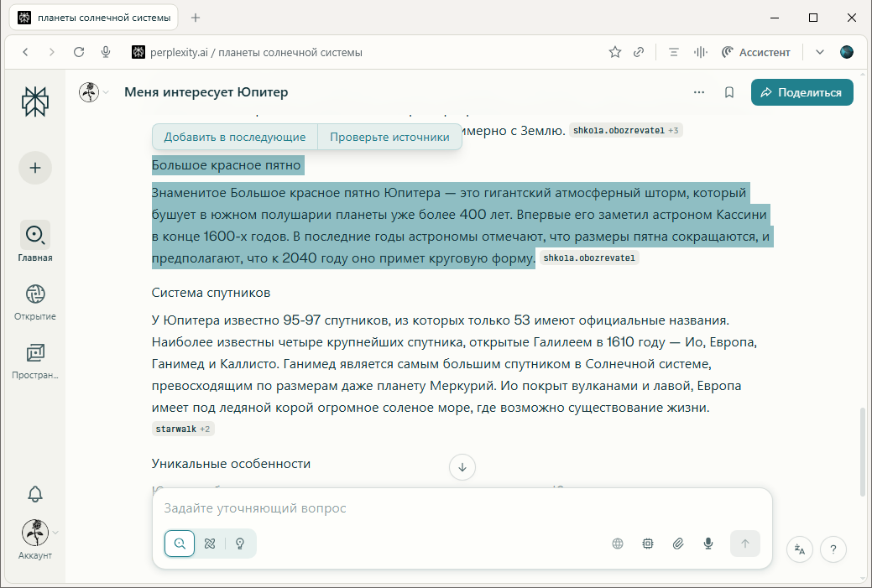
Task: Click the 'Поделиться' share button
Action: (x=802, y=92)
